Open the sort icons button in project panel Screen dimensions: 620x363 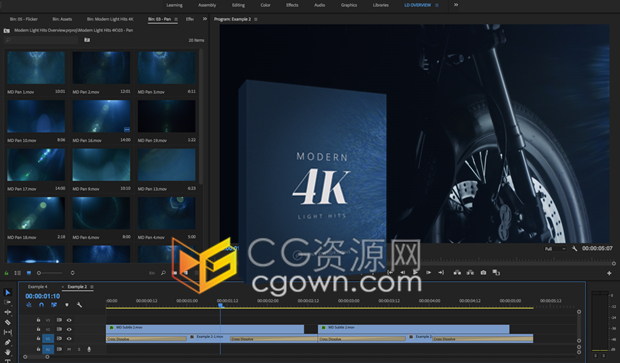pyautogui.click(x=72, y=273)
